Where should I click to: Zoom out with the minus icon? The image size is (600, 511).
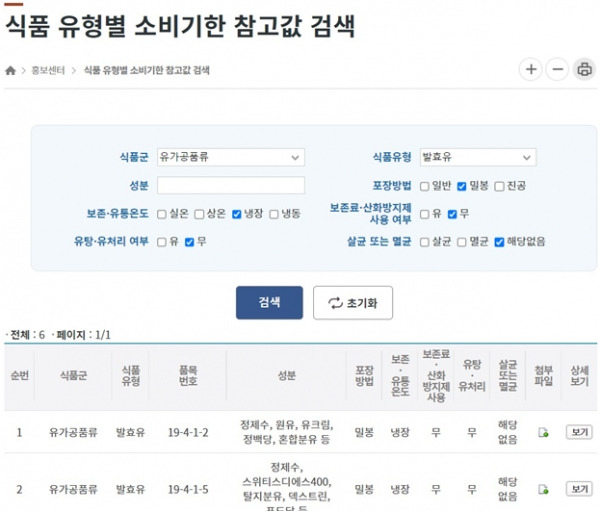pos(557,70)
